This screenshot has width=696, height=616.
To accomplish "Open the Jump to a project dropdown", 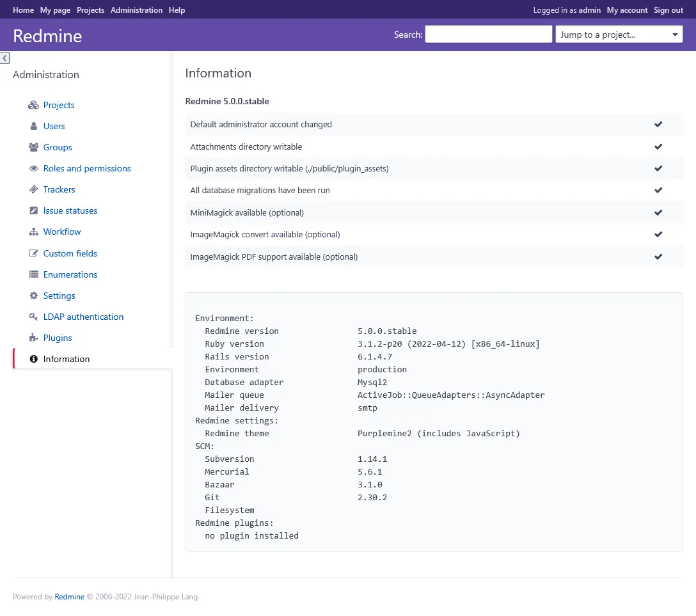I will [x=619, y=34].
